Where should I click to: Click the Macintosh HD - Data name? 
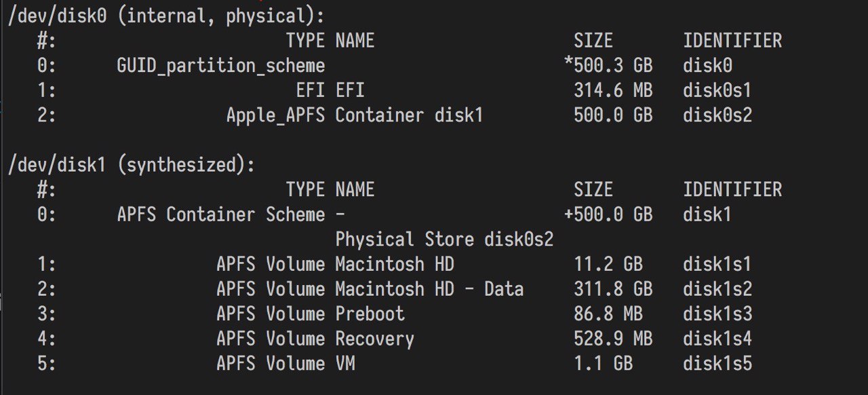click(x=429, y=289)
